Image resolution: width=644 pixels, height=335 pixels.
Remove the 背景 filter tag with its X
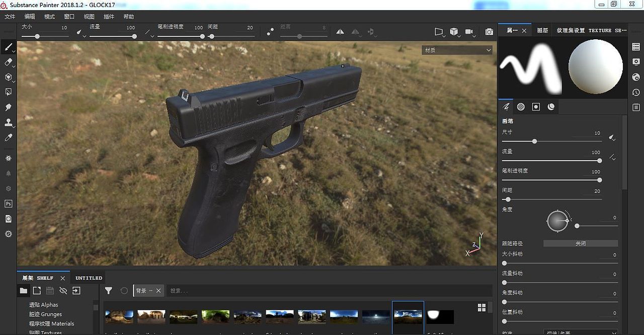(x=158, y=290)
